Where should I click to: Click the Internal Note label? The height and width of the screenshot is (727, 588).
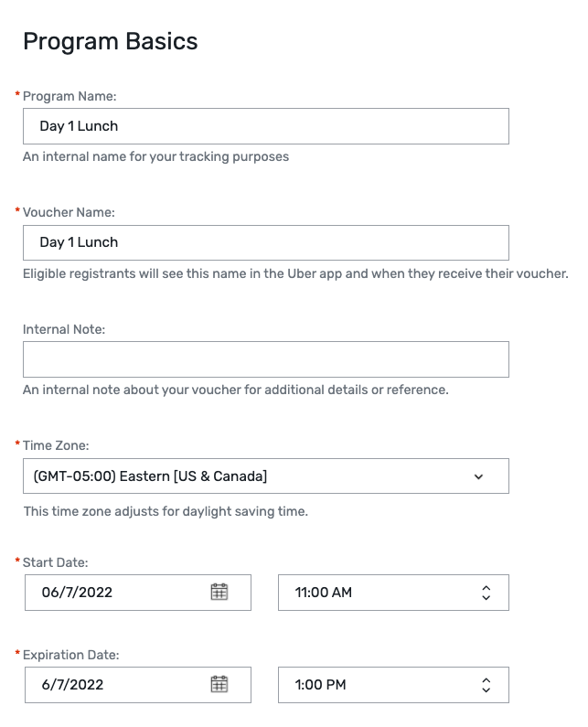(x=64, y=329)
